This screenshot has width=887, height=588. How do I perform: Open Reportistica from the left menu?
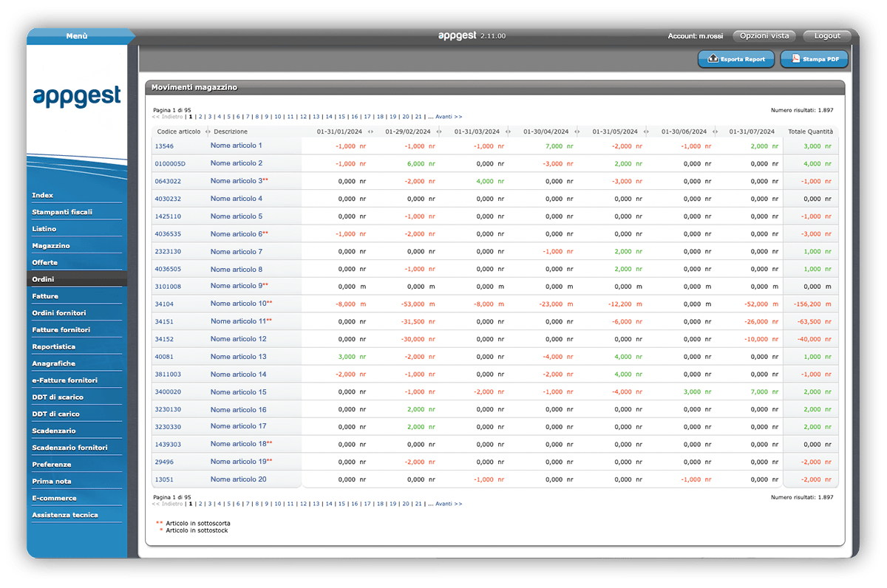click(x=53, y=346)
